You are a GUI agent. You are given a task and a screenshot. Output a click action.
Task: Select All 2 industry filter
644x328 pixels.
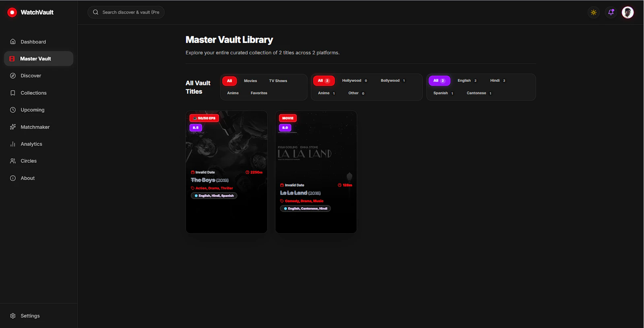tap(324, 81)
